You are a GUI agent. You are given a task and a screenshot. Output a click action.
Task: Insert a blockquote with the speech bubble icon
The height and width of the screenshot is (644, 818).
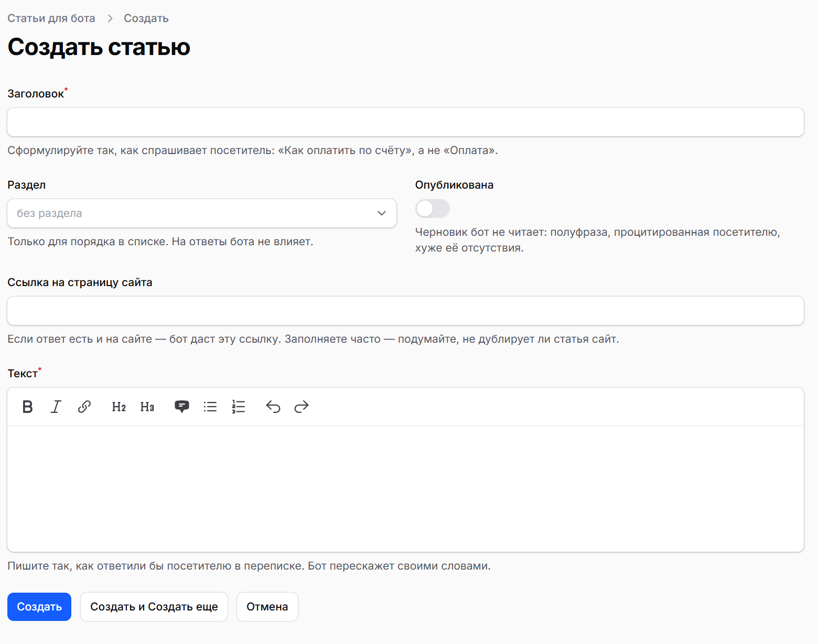182,407
